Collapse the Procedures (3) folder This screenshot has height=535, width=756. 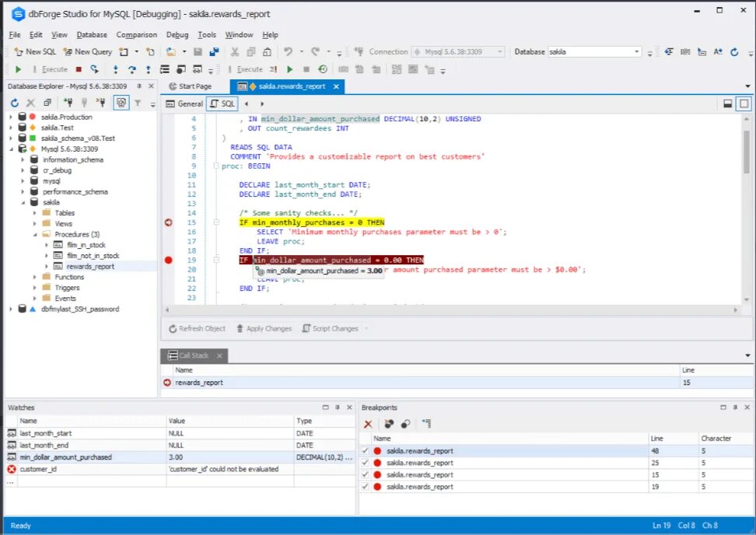(34, 234)
